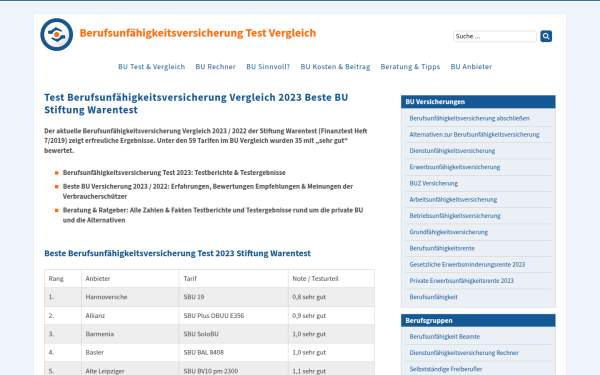Select the BU Sinnvoll? menu item
This screenshot has width=600, height=375.
(x=268, y=67)
